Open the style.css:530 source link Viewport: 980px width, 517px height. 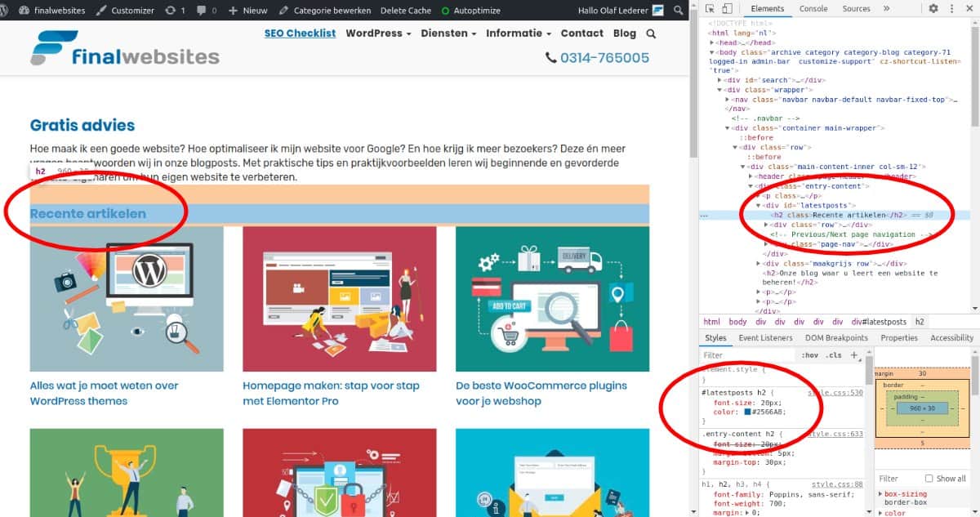(835, 393)
